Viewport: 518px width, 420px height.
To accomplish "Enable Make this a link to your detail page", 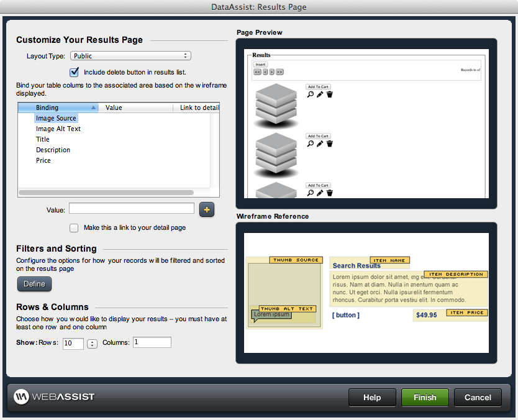I will click(x=74, y=227).
